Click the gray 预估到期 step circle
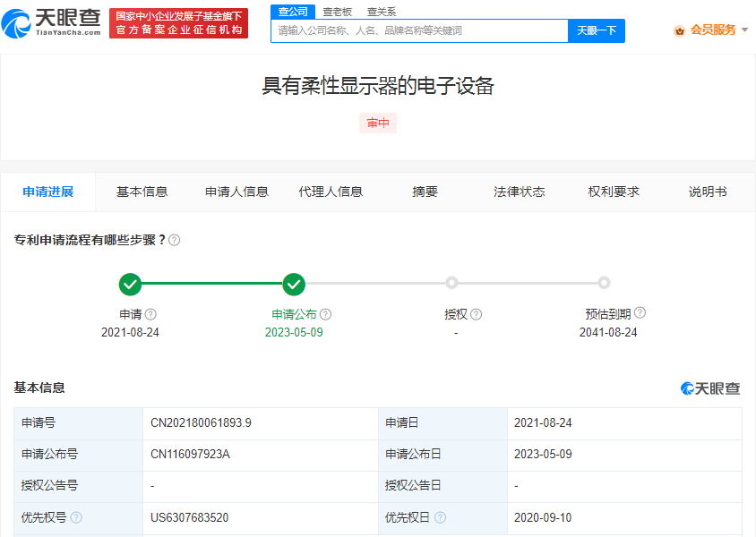This screenshot has width=756, height=537. tap(604, 283)
